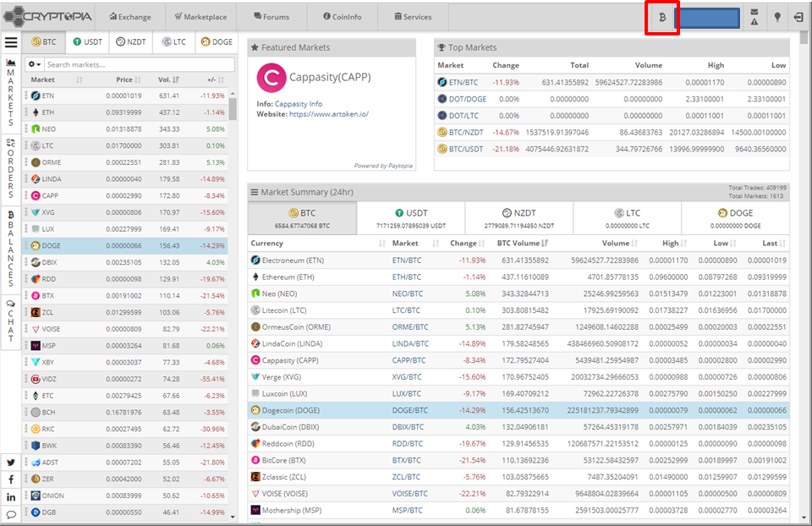Open the BALANCES sidebar panel
The width and height of the screenshot is (812, 526).
click(x=10, y=249)
